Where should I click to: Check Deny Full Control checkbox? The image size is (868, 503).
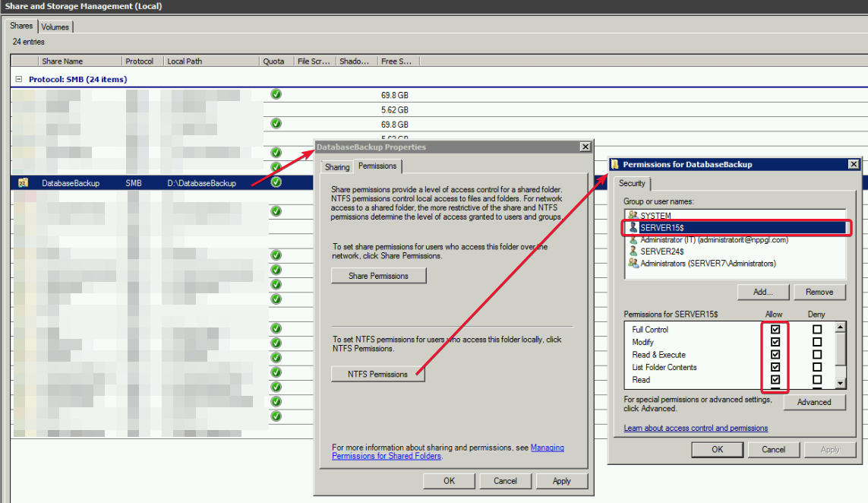click(817, 329)
